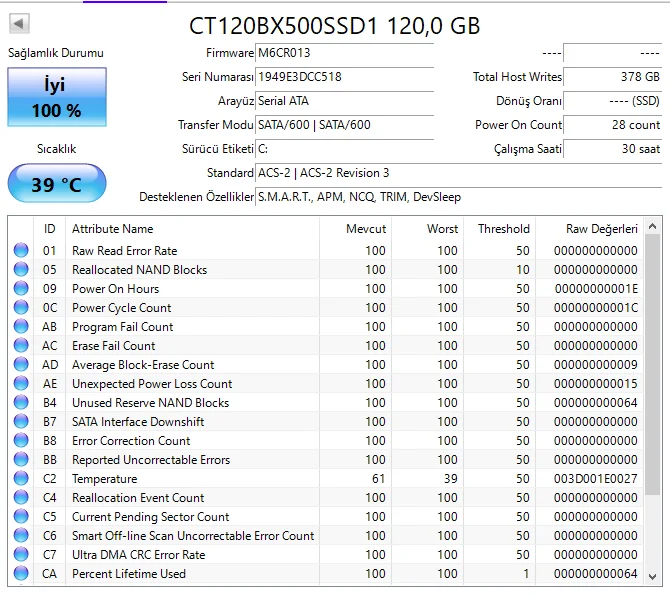The width and height of the screenshot is (670, 595).
Task: Click the scrollbar up arrow in attribute list
Action: [x=652, y=227]
